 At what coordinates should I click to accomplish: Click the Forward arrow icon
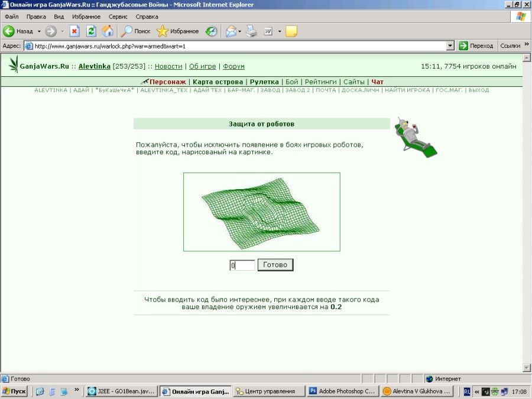[51, 31]
